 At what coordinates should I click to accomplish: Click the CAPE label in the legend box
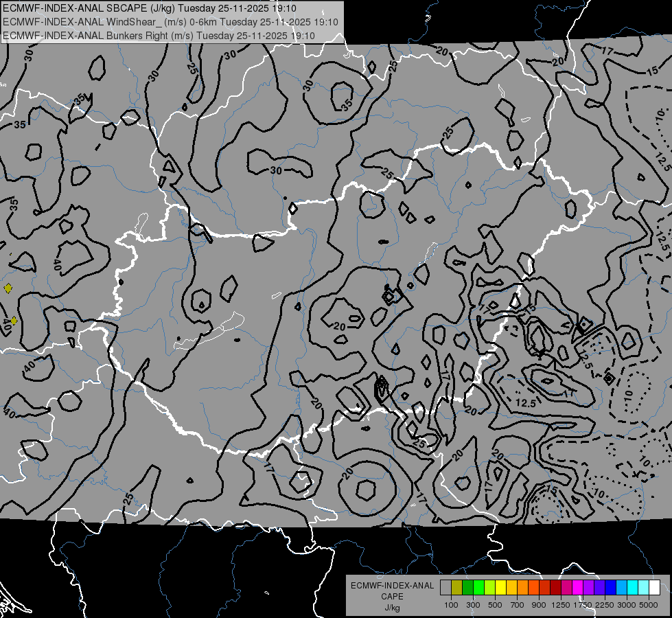(392, 597)
